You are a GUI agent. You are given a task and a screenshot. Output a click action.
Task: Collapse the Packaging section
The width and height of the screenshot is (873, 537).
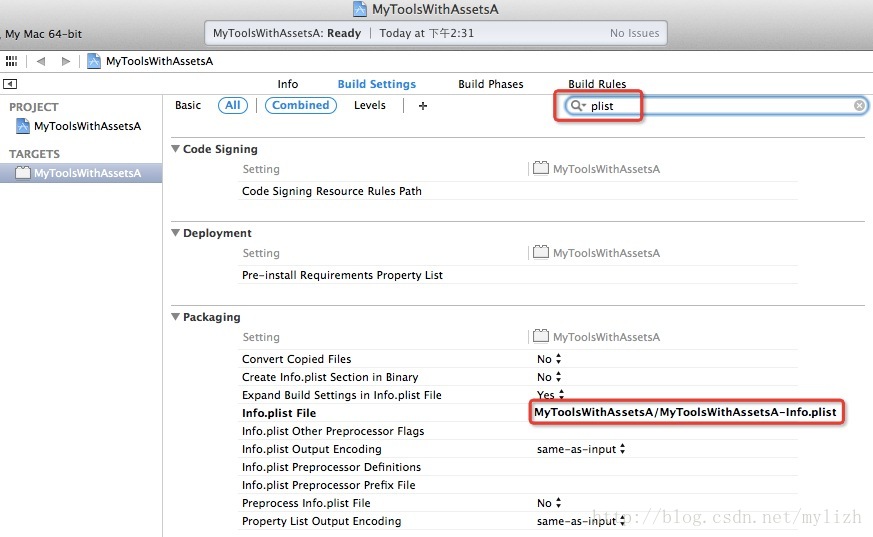(x=175, y=317)
